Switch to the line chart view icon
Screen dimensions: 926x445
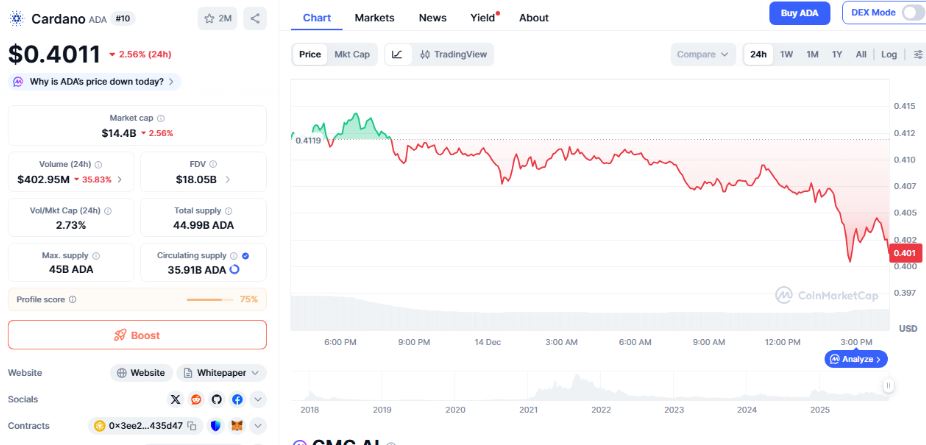pos(397,54)
